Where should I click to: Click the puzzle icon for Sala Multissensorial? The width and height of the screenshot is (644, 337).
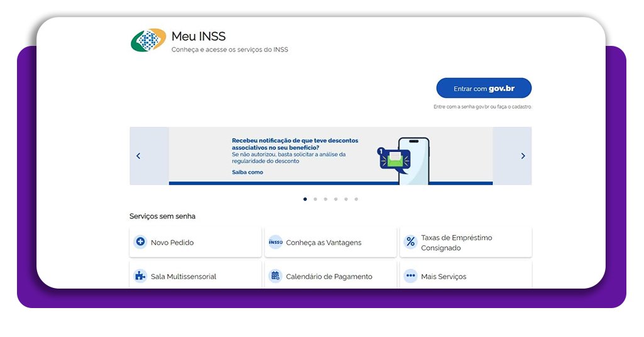click(x=140, y=276)
